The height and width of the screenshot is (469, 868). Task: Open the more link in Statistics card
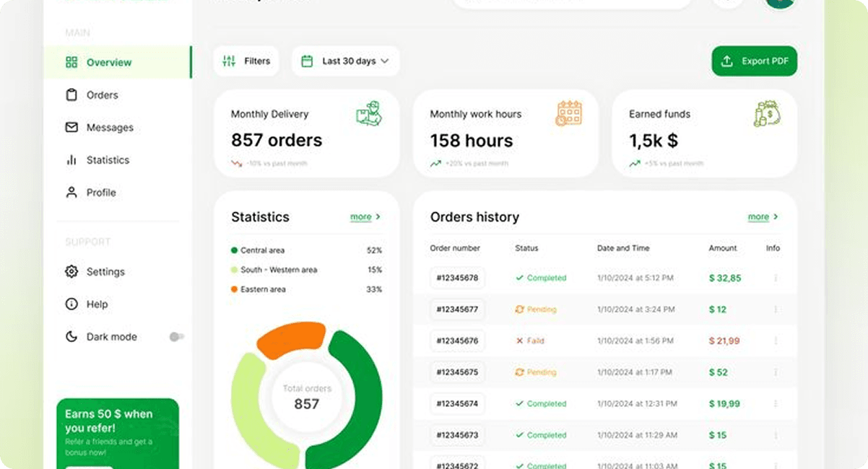(x=365, y=217)
